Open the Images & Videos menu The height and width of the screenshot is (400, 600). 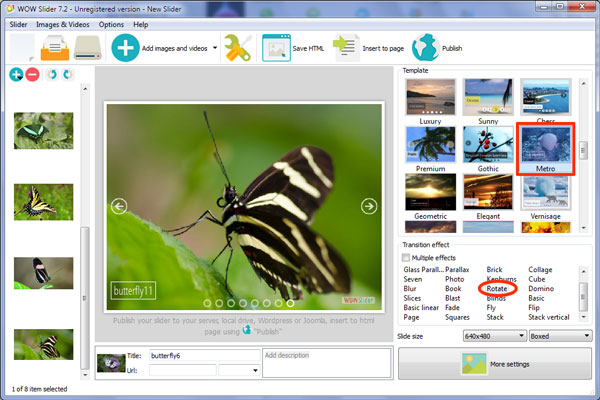[x=63, y=24]
